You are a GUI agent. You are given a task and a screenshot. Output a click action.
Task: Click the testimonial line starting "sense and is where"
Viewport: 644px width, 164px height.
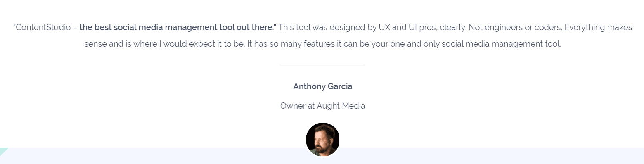(x=323, y=44)
